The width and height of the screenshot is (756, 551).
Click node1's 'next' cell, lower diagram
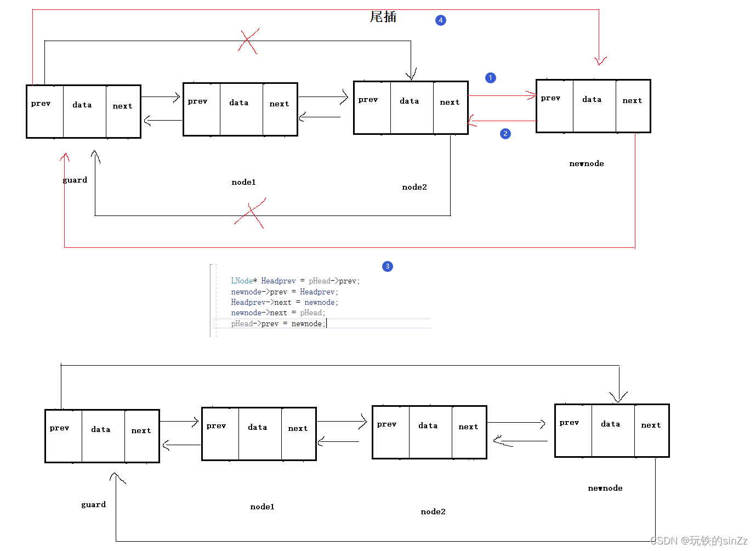[x=298, y=434]
